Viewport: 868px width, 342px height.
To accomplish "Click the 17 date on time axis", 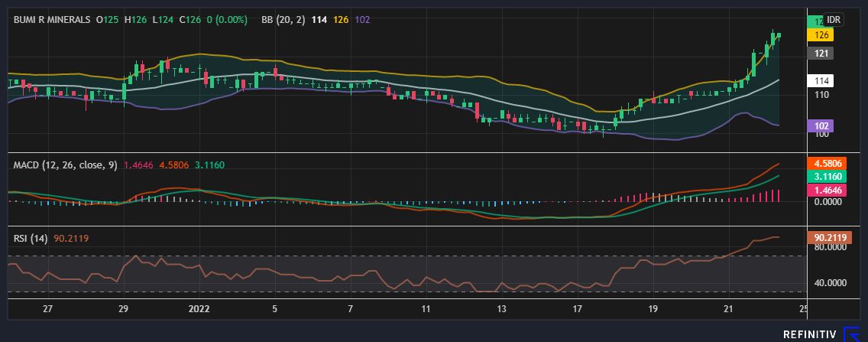I will click(x=578, y=309).
